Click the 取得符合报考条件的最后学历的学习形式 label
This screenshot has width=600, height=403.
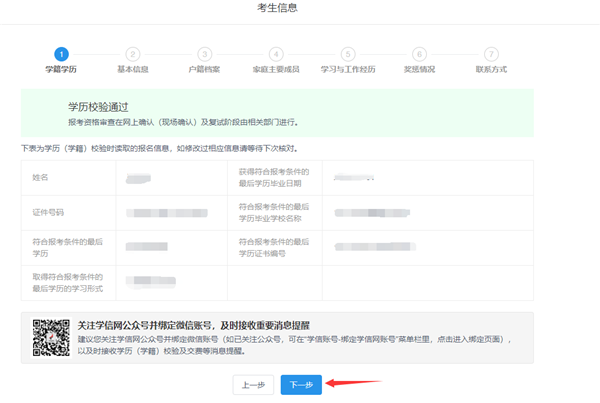68,283
